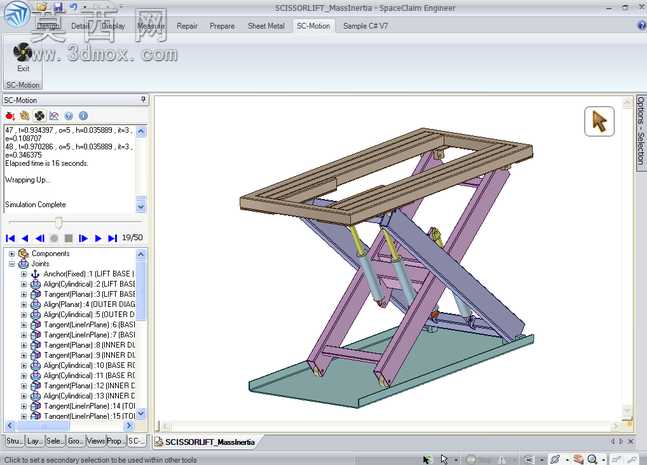Open the Sheet Metal ribbon tab

(266, 26)
